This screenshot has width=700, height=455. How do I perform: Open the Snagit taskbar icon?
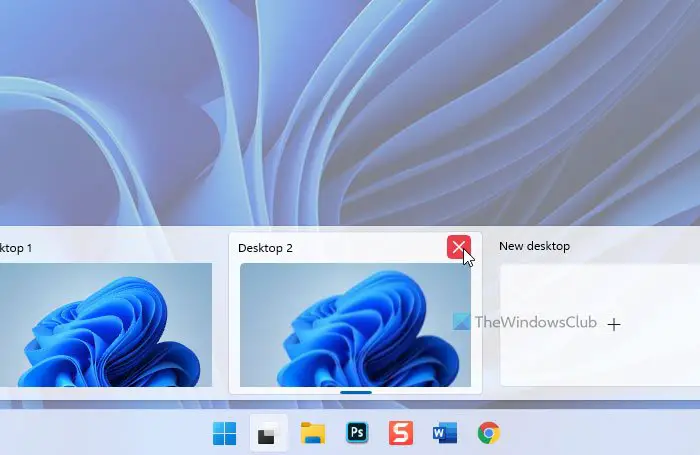(401, 433)
